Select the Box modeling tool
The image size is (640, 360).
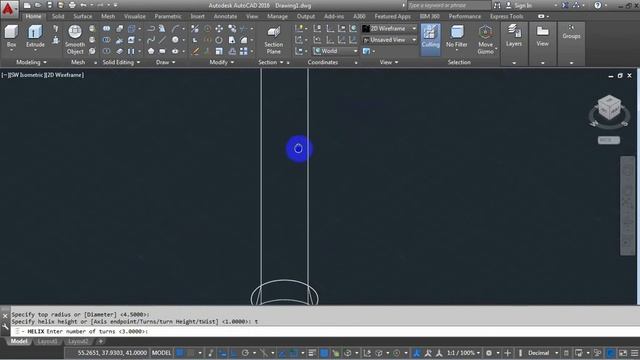11,36
